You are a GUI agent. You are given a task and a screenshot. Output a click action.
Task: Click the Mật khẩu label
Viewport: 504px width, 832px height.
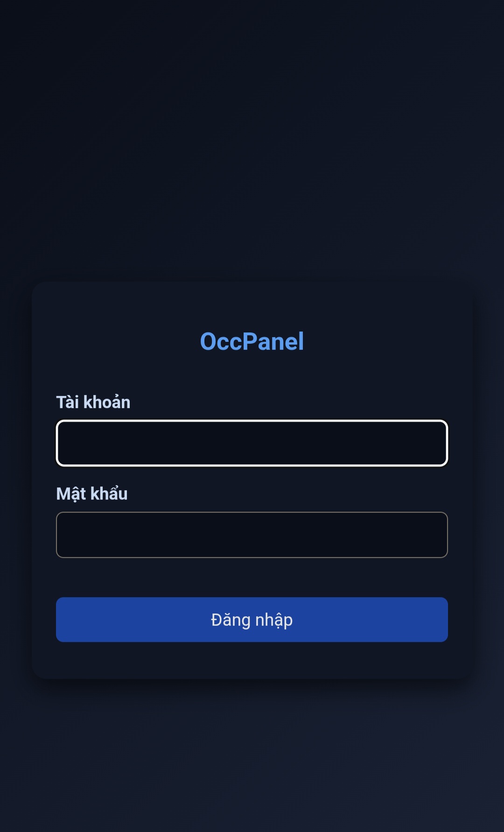(x=92, y=494)
